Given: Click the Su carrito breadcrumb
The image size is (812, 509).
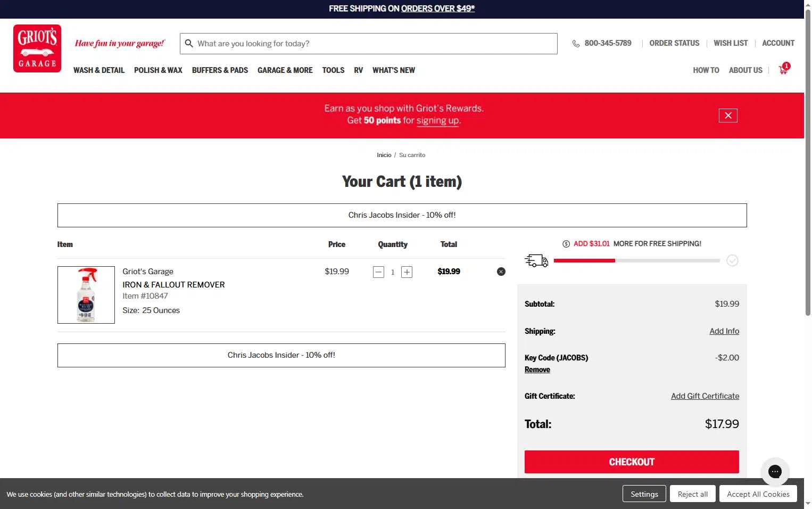Looking at the screenshot, I should 412,155.
